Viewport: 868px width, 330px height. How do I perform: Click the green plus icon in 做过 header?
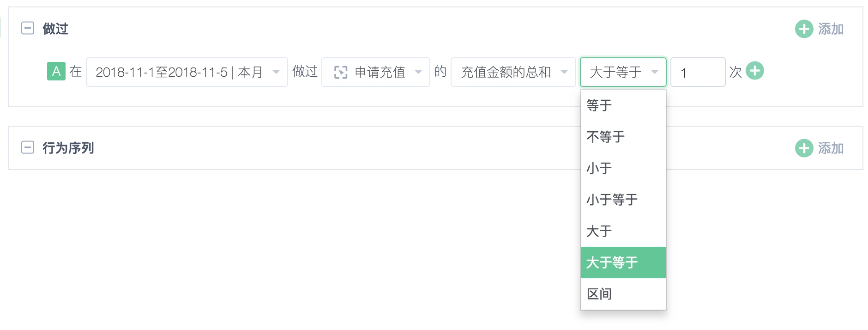[x=804, y=29]
